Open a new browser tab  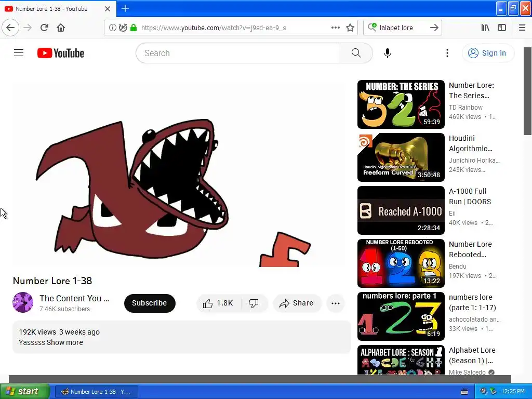point(125,8)
